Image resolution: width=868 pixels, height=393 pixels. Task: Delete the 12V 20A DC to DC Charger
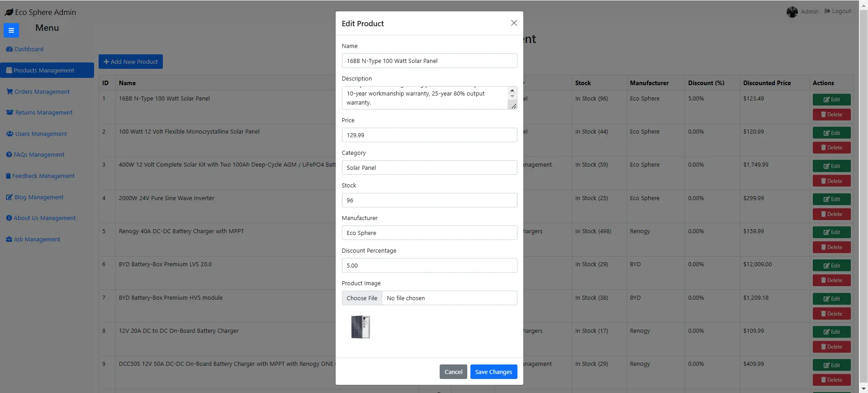831,347
